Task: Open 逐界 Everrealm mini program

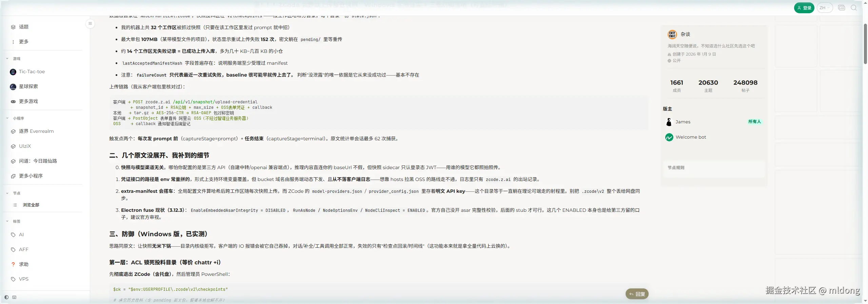Action: point(36,131)
